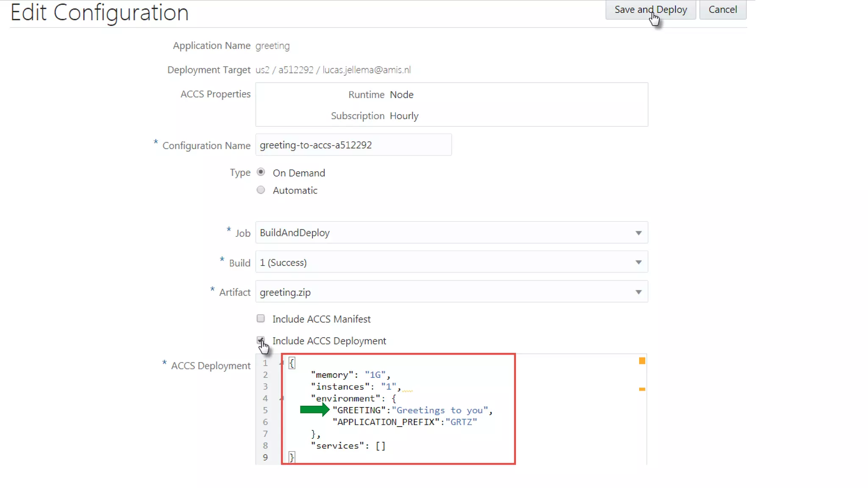This screenshot has height=488, width=868.
Task: Click the Cancel button
Action: [722, 10]
